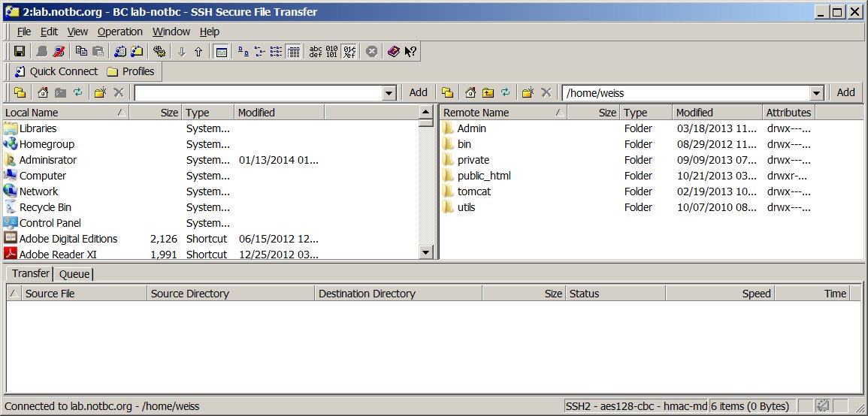Screen dimensions: 868x416
Task: Open the Operation menu
Action: [x=119, y=32]
